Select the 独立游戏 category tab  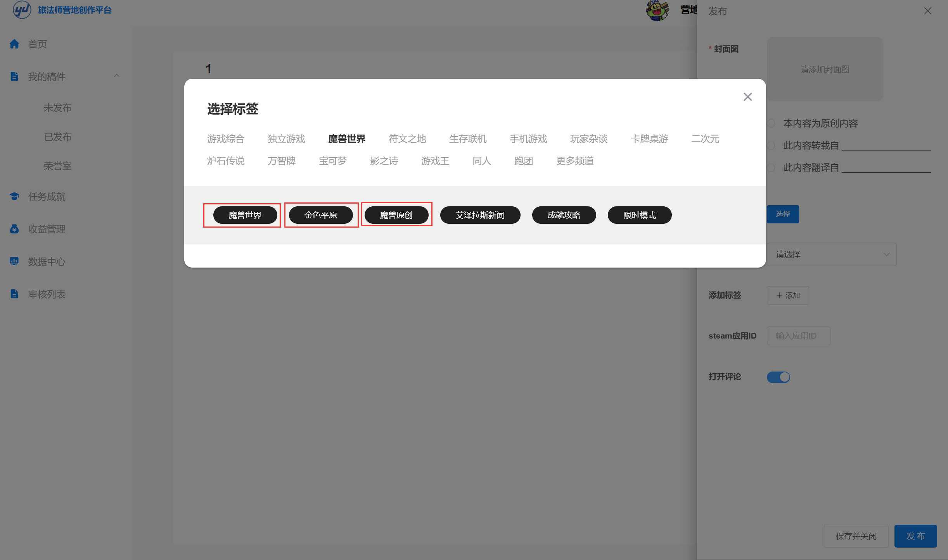click(x=286, y=138)
